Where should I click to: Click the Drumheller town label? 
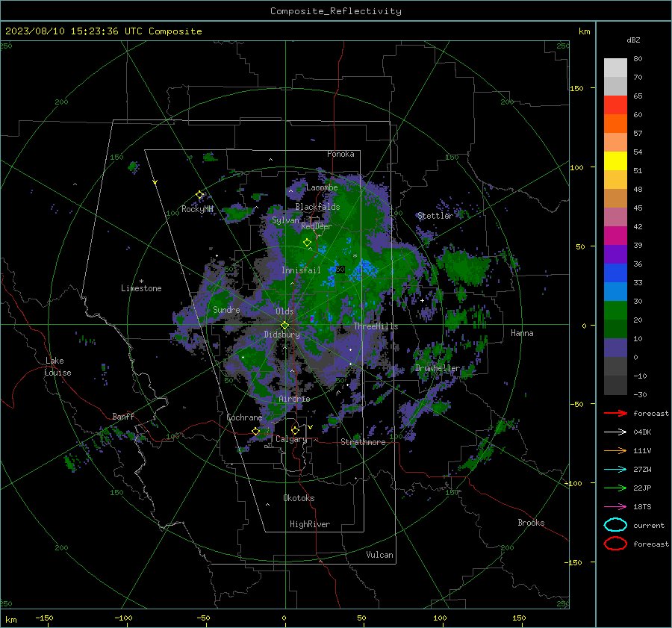(437, 368)
